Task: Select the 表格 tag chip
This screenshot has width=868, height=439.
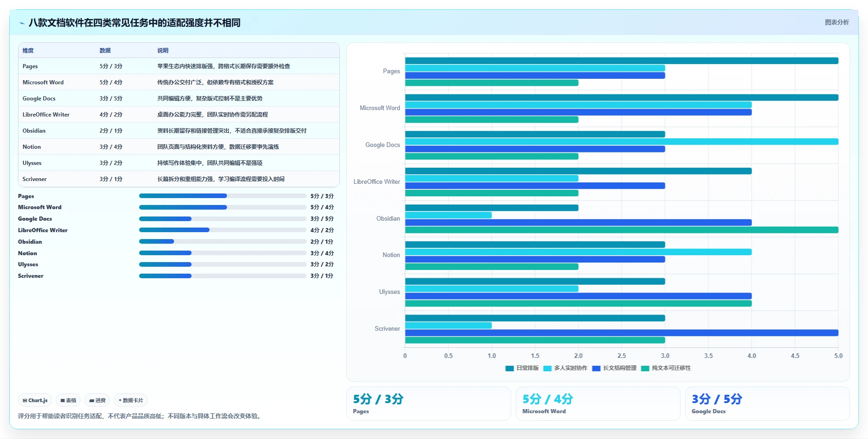Action: pos(68,400)
